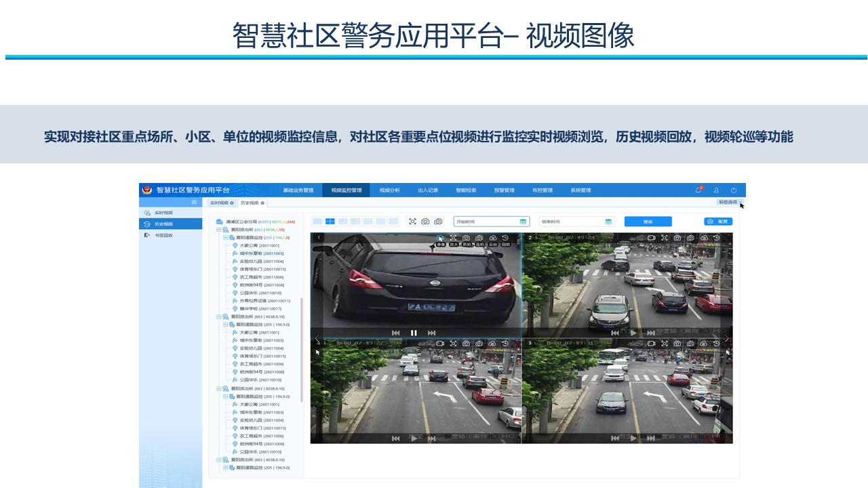Collapse the left sidebar menu icon
The height and width of the screenshot is (488, 868).
click(195, 202)
